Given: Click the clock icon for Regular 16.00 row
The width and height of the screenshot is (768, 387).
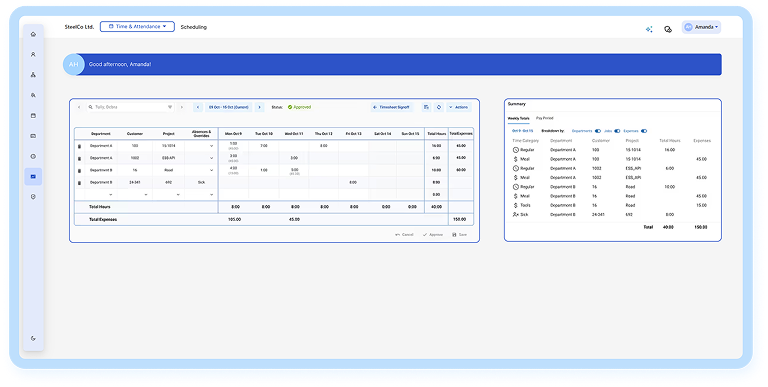Looking at the screenshot, I should (x=515, y=150).
